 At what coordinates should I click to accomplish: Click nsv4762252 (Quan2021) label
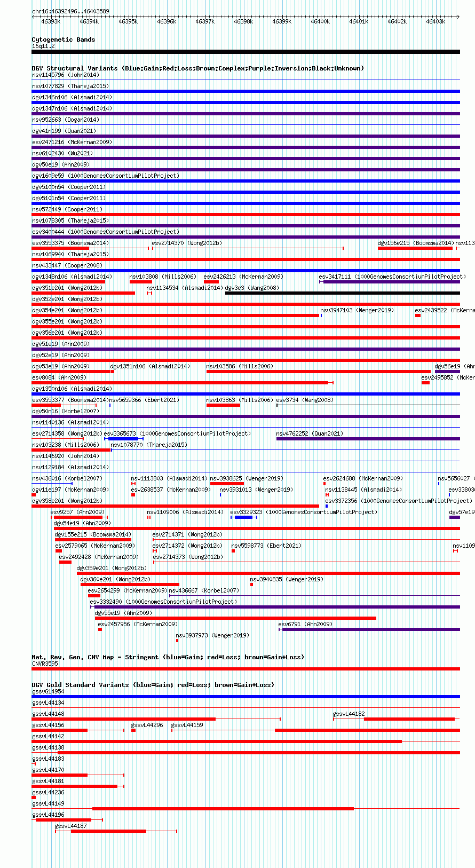pyautogui.click(x=310, y=433)
